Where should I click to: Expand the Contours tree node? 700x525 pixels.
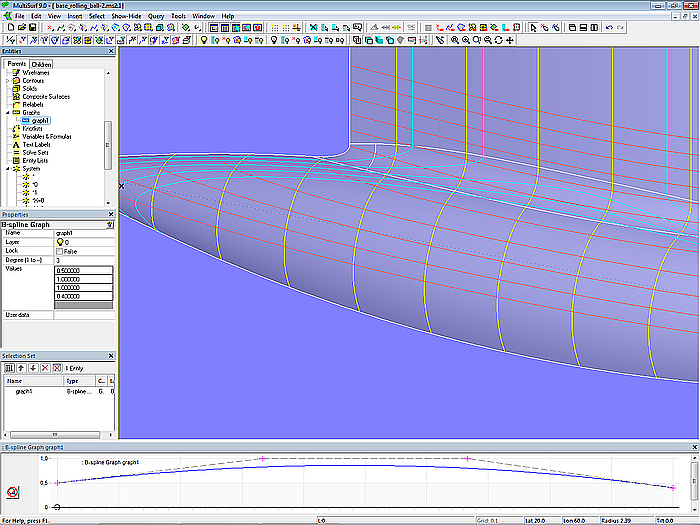pyautogui.click(x=7, y=80)
